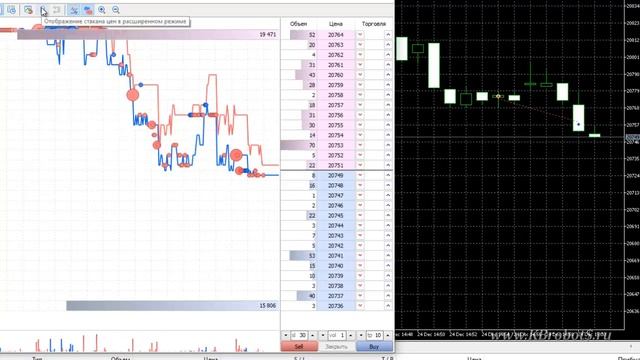Click the up arrow at price 20748
The width and height of the screenshot is (640, 360).
click(388, 185)
